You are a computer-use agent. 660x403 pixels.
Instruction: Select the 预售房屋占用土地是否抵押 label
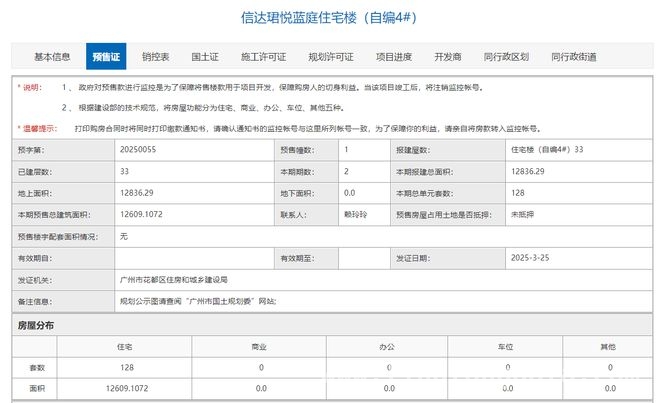[x=444, y=215]
